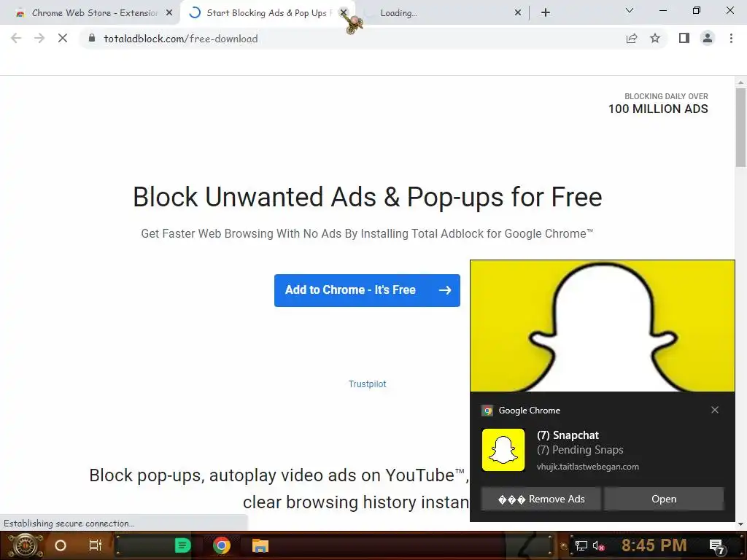This screenshot has width=747, height=560.
Task: Click the lock icon in address bar
Action: click(x=92, y=38)
